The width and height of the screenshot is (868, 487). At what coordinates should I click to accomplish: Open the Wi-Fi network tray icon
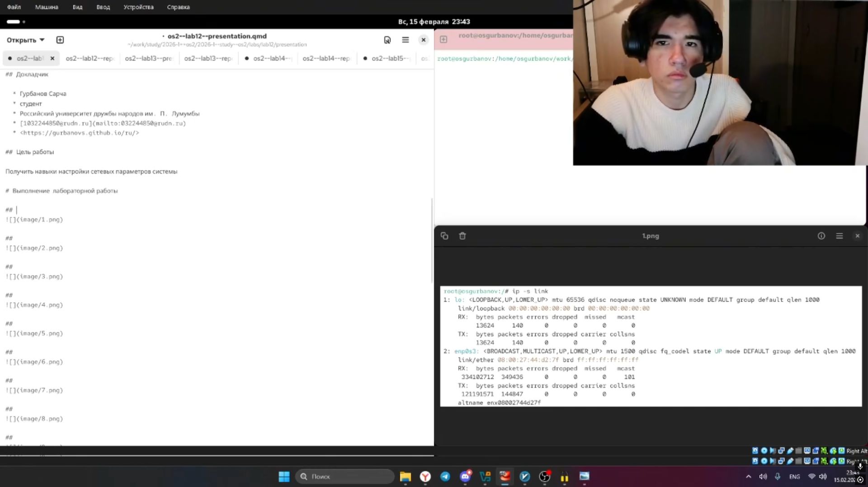coord(812,477)
